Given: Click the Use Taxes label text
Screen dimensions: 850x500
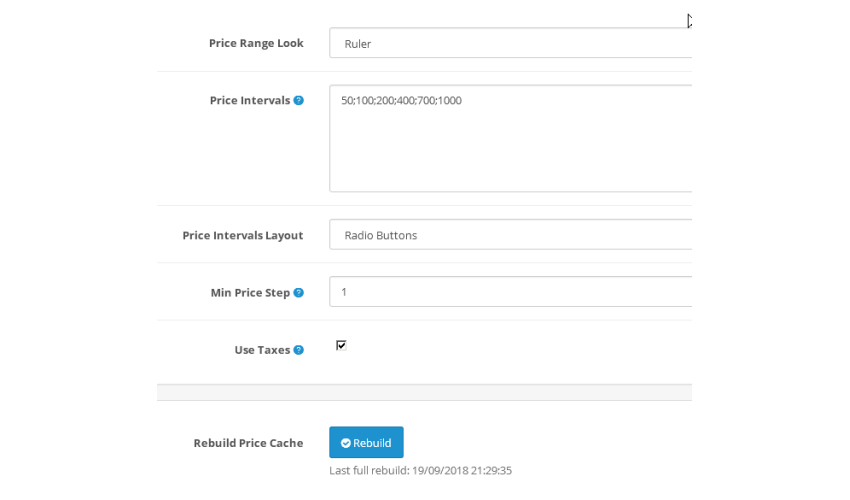Looking at the screenshot, I should pyautogui.click(x=262, y=350).
